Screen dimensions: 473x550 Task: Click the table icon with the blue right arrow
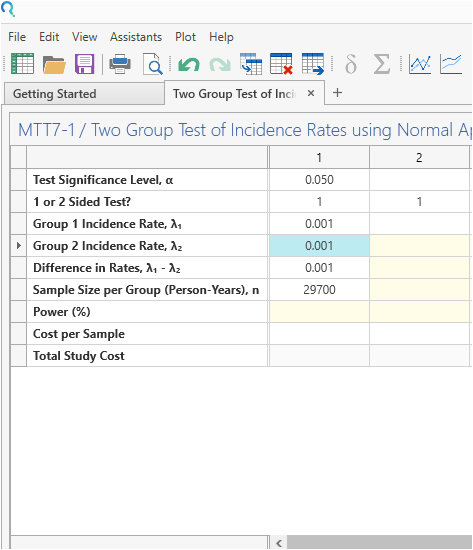coord(313,64)
